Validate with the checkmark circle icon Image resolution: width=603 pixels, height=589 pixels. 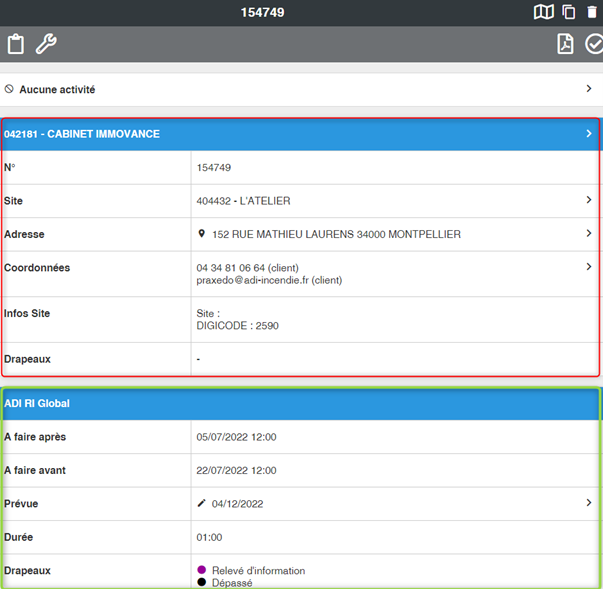click(594, 44)
